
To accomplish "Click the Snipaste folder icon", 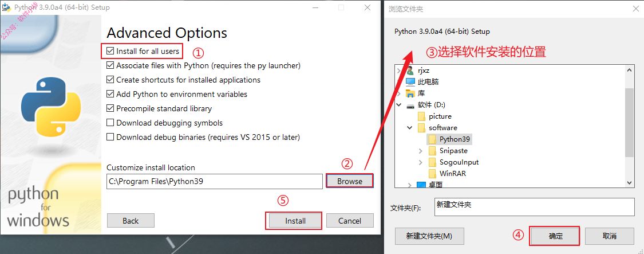I will 432,151.
